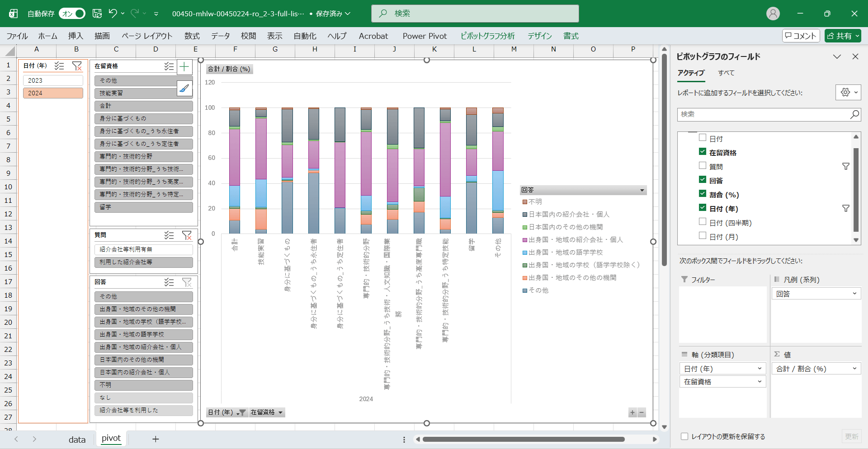Open the 回答 legend dropdown on chart

pos(642,190)
